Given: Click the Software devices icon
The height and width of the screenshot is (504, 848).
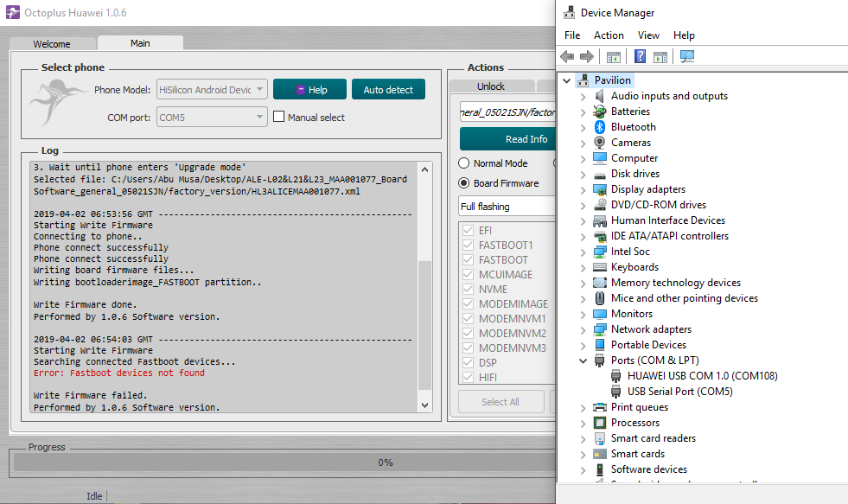Looking at the screenshot, I should coord(599,469).
